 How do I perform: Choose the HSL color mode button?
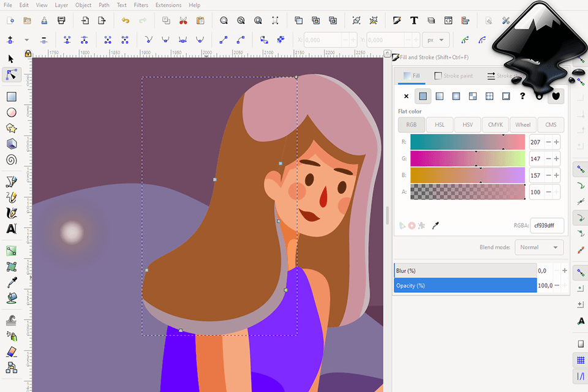(x=440, y=125)
